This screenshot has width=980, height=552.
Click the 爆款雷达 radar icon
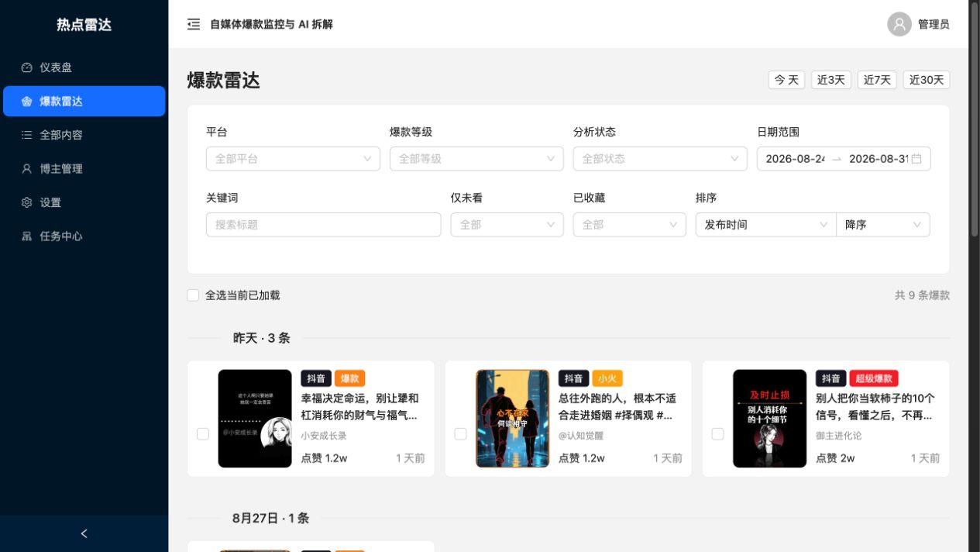click(27, 102)
